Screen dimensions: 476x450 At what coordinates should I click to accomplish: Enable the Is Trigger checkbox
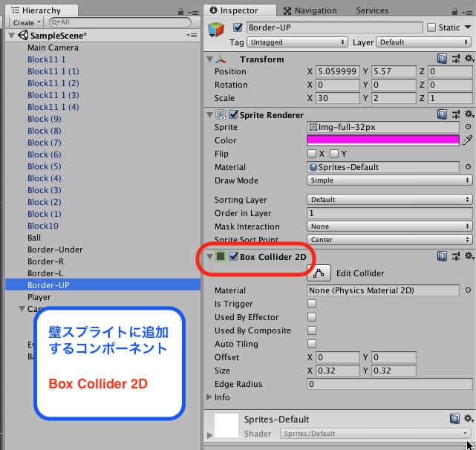[x=312, y=304]
